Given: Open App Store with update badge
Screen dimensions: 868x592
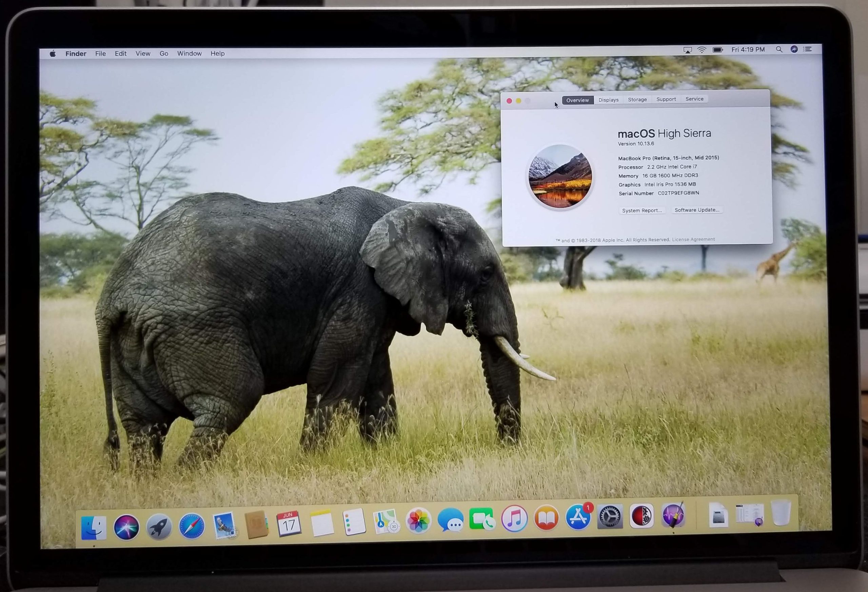Looking at the screenshot, I should 578,517.
